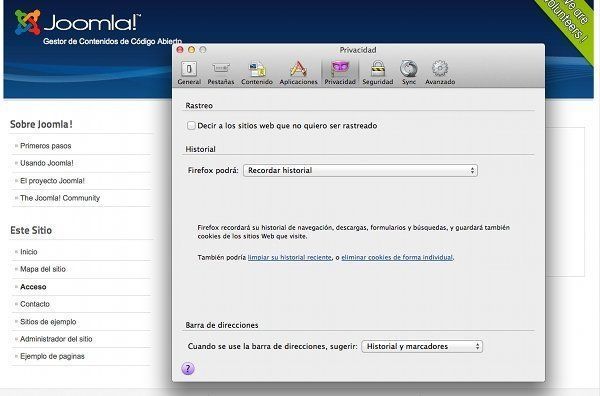Click the 'Este Sitio' sidebar heading

point(31,230)
